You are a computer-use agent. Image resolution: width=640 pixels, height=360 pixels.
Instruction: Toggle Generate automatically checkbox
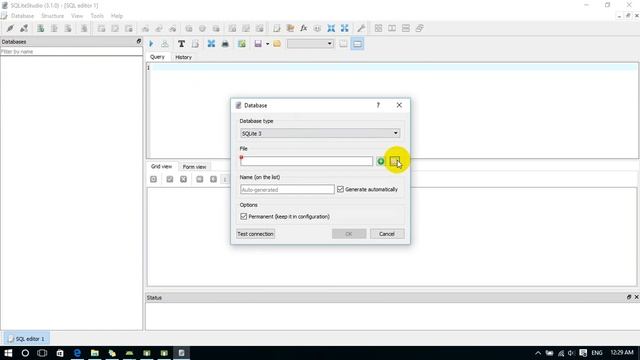coord(340,189)
